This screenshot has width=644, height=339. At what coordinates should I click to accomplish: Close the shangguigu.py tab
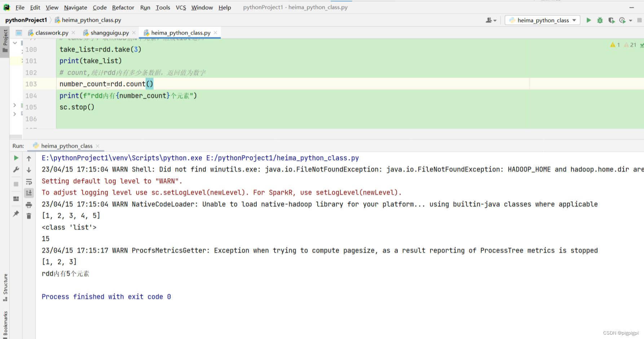click(134, 32)
